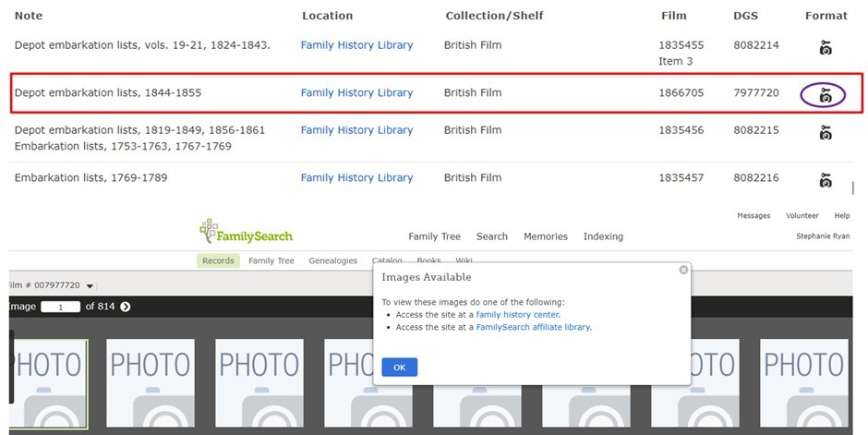Viewport: 868px width, 435px height.
Task: Click film number 1866705
Action: point(681,93)
